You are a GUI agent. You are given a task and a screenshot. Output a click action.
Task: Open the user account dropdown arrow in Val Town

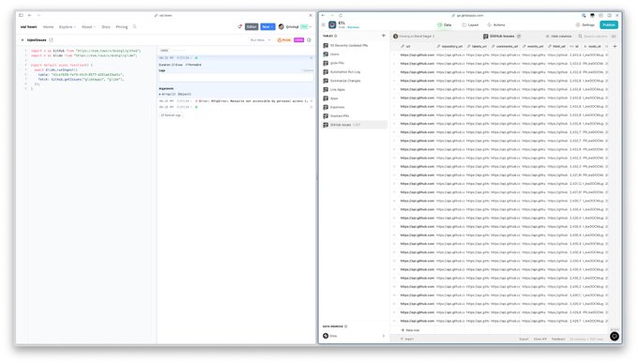(x=311, y=27)
